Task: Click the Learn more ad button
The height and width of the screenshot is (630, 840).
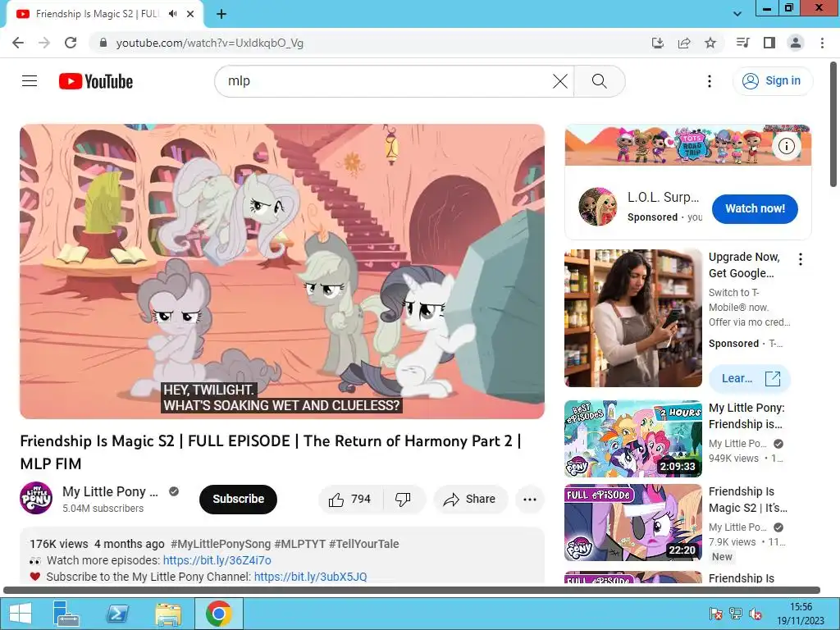Action: 749,378
